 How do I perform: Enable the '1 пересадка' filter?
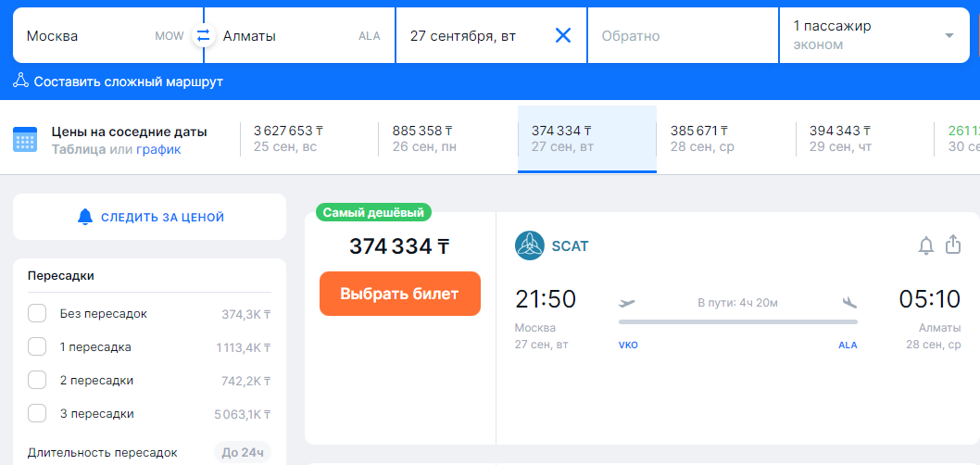[37, 347]
